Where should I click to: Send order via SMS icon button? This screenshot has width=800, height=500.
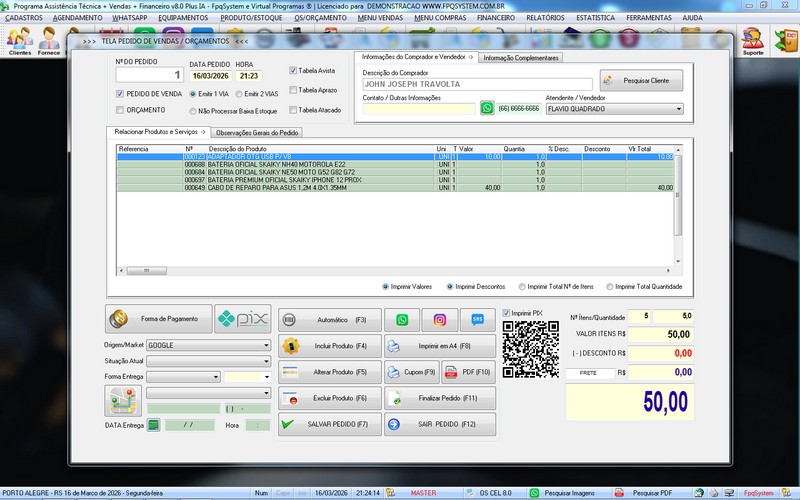coord(478,320)
